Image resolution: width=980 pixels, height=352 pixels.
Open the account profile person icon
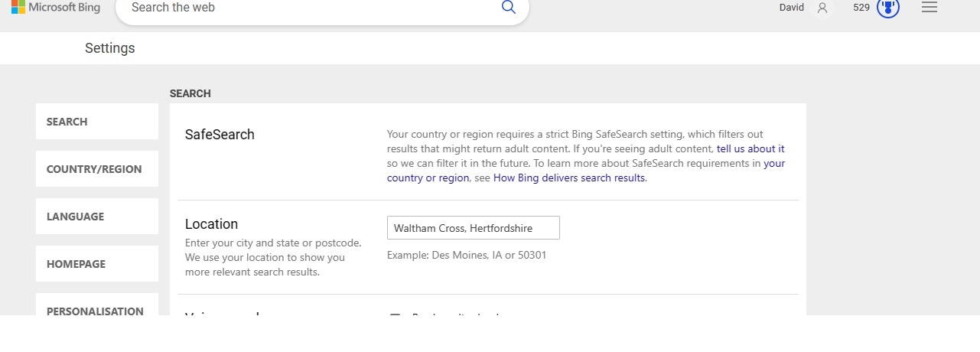(822, 8)
